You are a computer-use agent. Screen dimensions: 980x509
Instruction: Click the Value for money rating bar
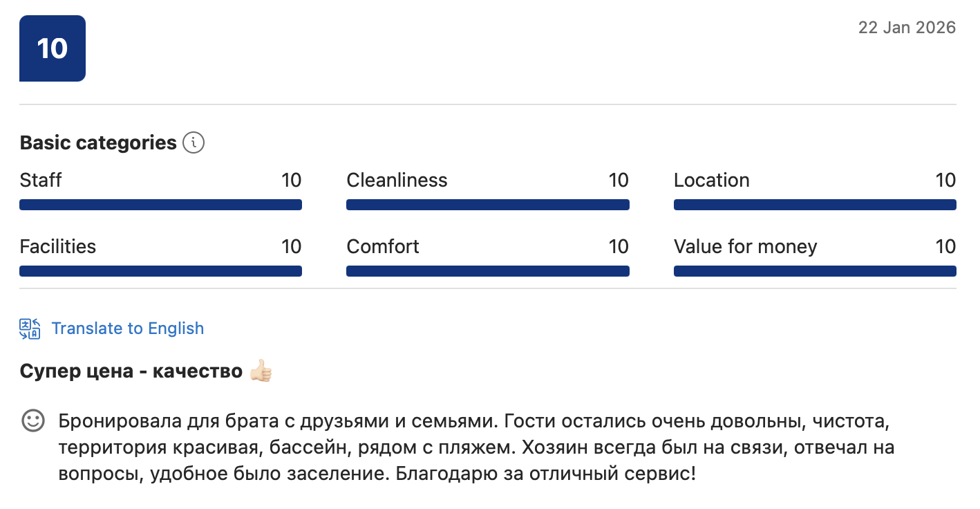point(815,271)
